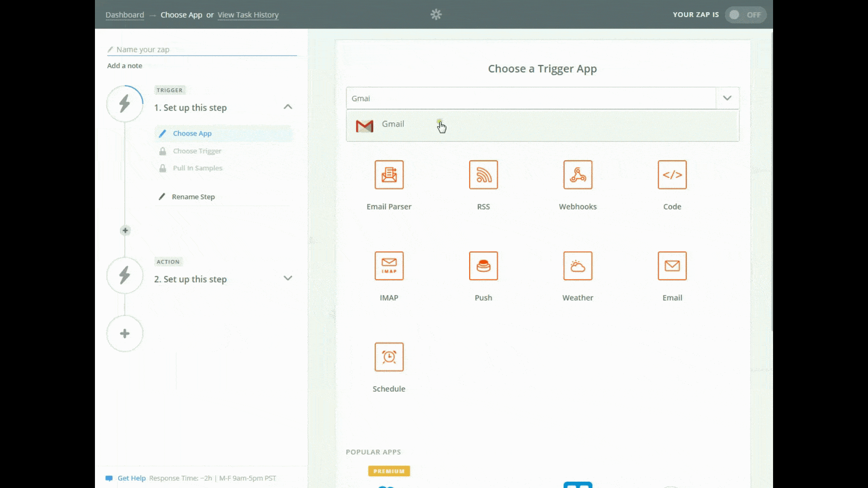The height and width of the screenshot is (488, 868).
Task: Select the Push app icon
Action: [483, 266]
